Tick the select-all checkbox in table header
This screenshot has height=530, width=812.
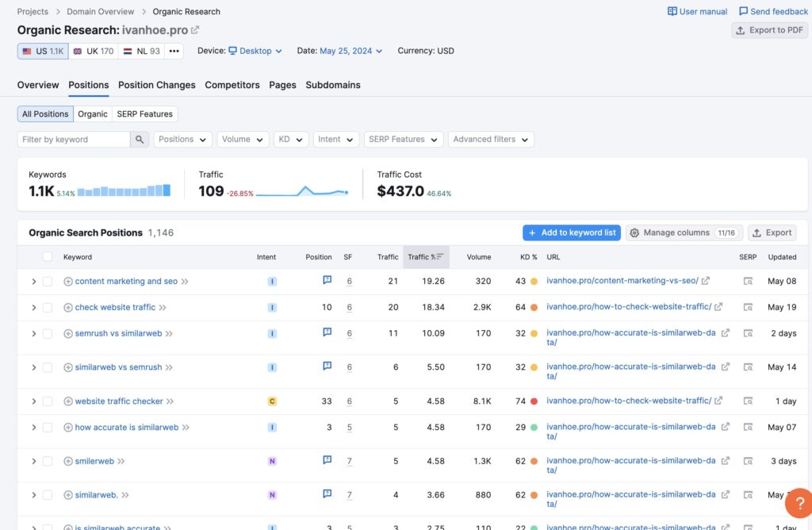tap(48, 257)
